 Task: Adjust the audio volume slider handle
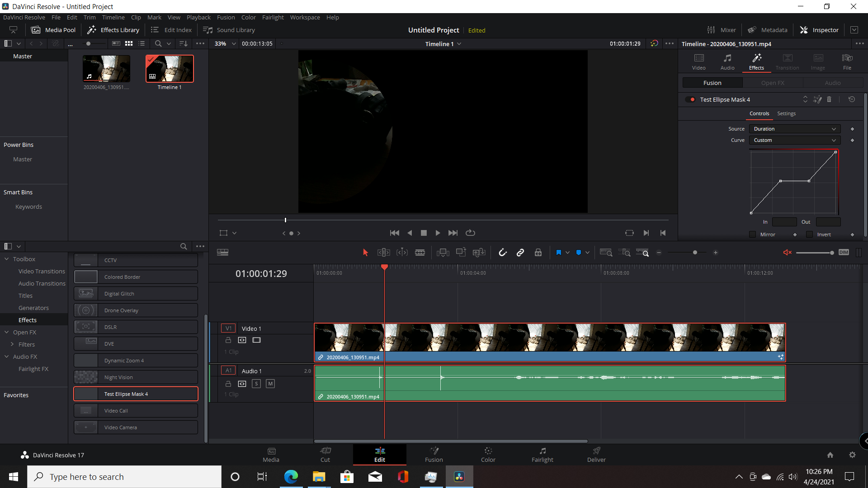pyautogui.click(x=832, y=253)
